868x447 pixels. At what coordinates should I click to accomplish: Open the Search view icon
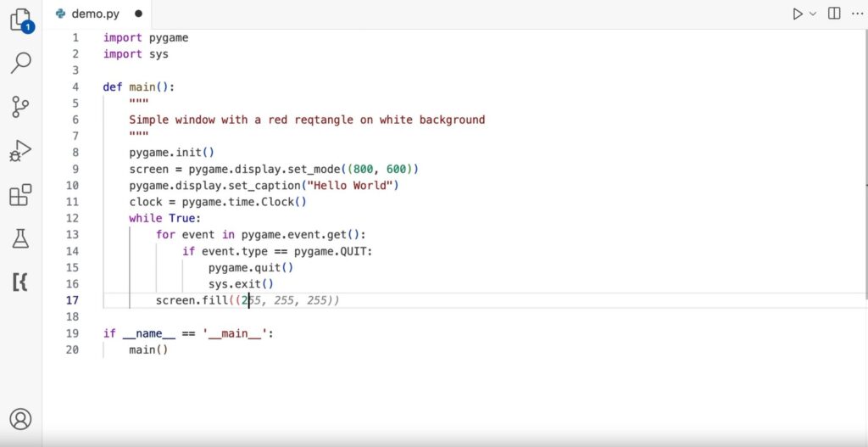tap(21, 63)
